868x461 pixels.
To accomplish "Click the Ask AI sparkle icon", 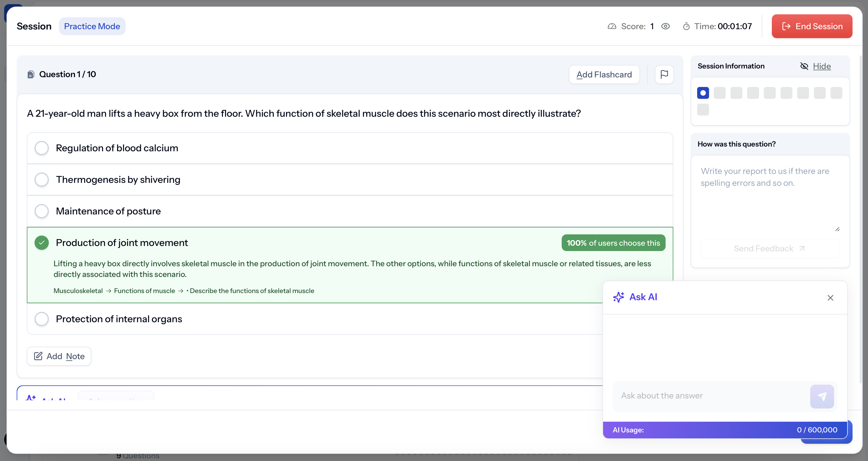I will pos(618,297).
